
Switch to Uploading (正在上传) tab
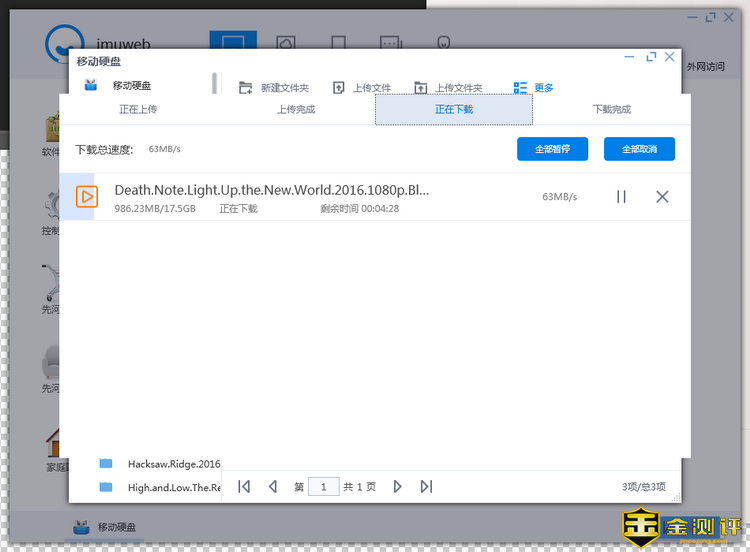138,110
